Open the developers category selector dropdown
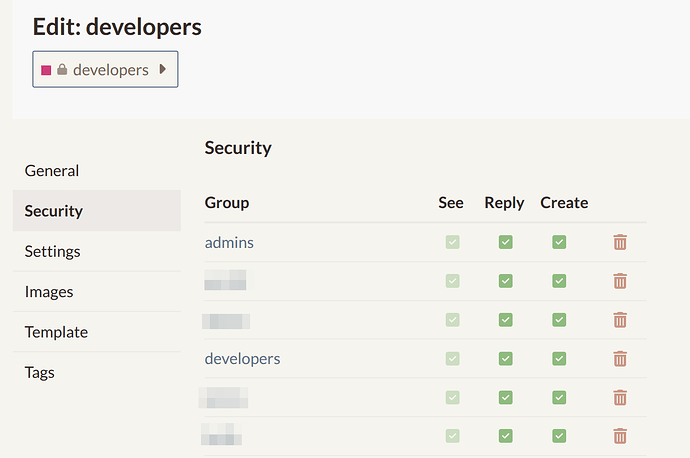The width and height of the screenshot is (690, 458). point(105,69)
